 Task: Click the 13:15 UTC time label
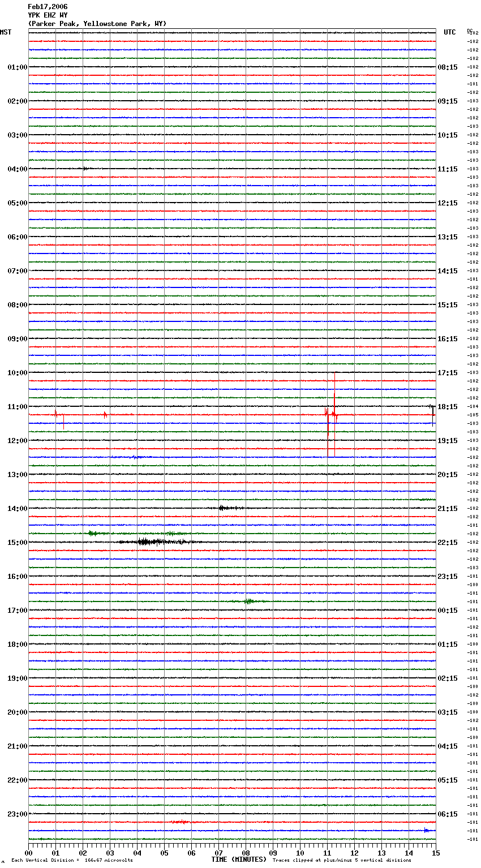[448, 237]
